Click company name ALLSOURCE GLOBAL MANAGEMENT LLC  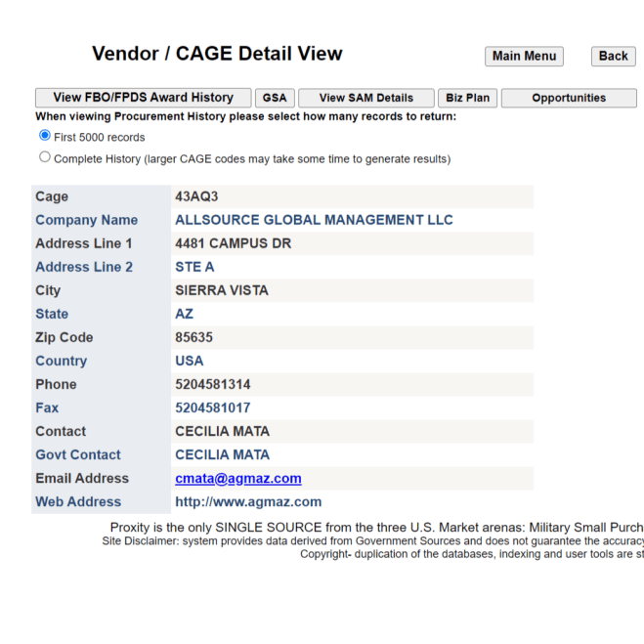pos(314,220)
